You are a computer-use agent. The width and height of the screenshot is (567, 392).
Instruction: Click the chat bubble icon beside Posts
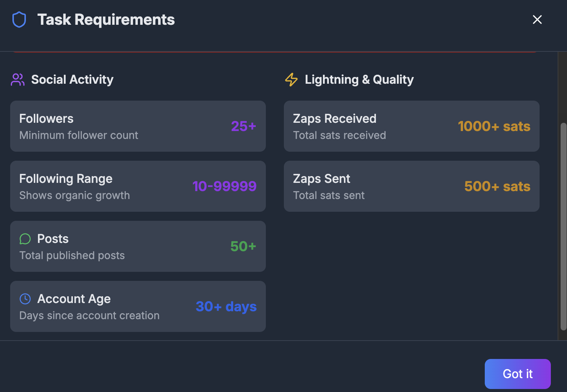25,239
